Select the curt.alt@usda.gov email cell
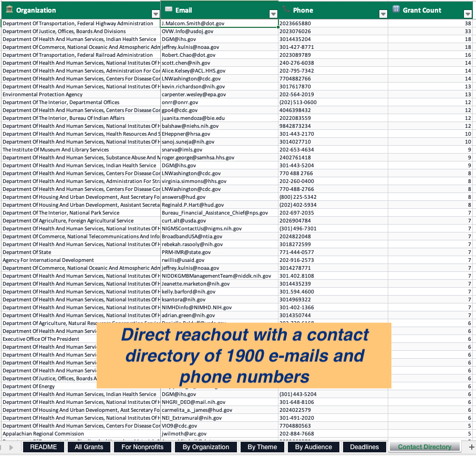Image resolution: width=476 pixels, height=456 pixels. point(219,221)
